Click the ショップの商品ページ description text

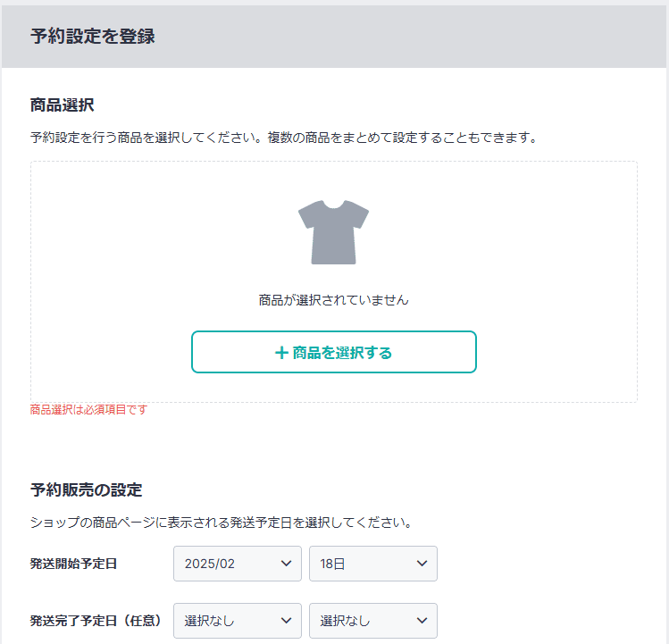[221, 523]
